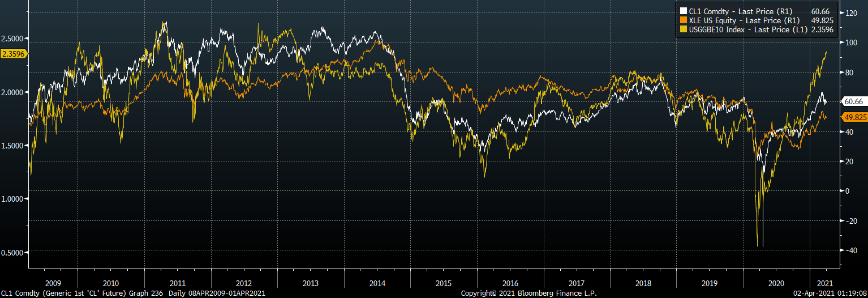The image size is (868, 298).
Task: Click the 2009 year label on time axis
Action: coord(53,283)
